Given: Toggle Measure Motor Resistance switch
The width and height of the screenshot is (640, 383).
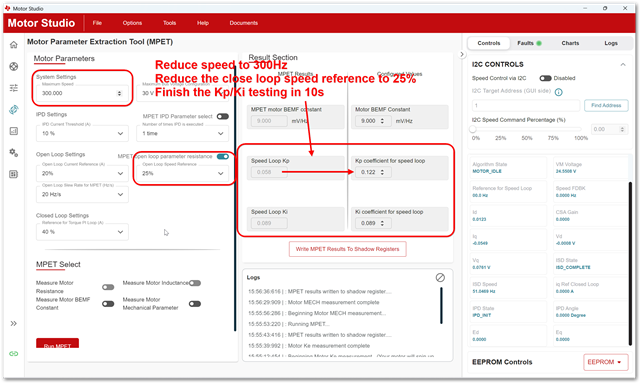Looking at the screenshot, I should 108,287.
